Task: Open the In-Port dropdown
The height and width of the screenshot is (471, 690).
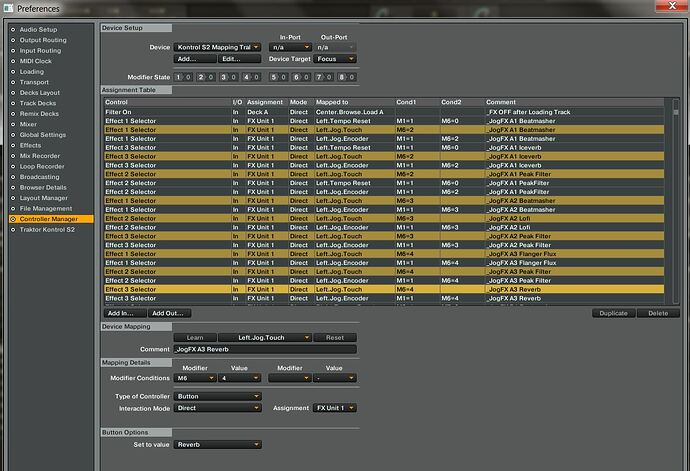Action: click(x=292, y=47)
